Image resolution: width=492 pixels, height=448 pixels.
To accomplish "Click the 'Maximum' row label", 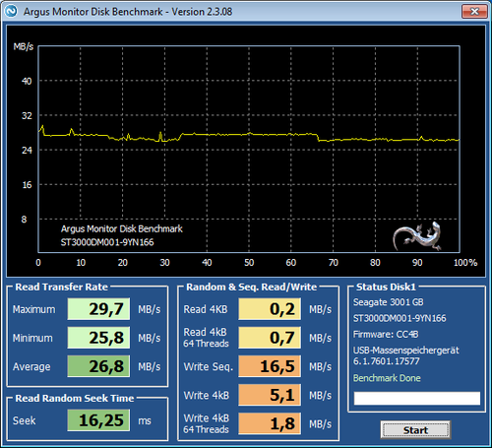I will pyautogui.click(x=34, y=309).
